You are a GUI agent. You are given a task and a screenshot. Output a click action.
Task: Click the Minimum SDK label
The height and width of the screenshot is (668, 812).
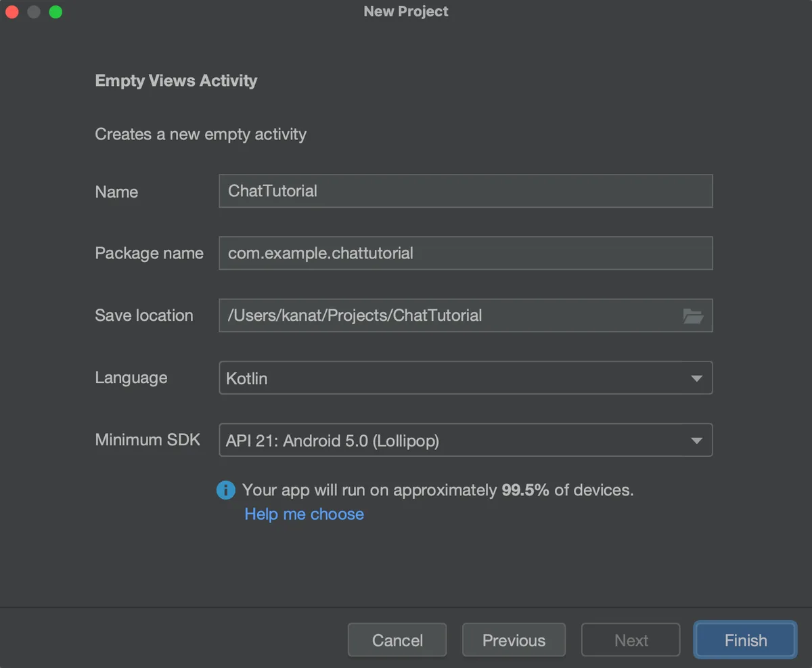tap(148, 440)
